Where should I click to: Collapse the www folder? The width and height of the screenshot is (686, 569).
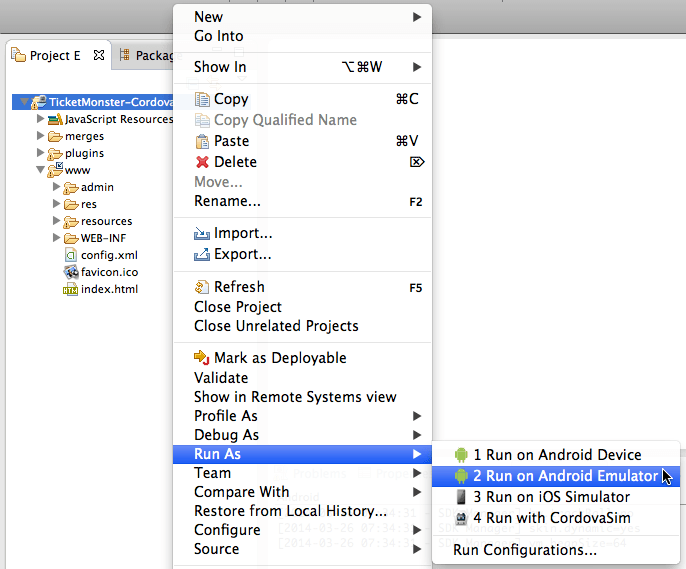pyautogui.click(x=41, y=170)
